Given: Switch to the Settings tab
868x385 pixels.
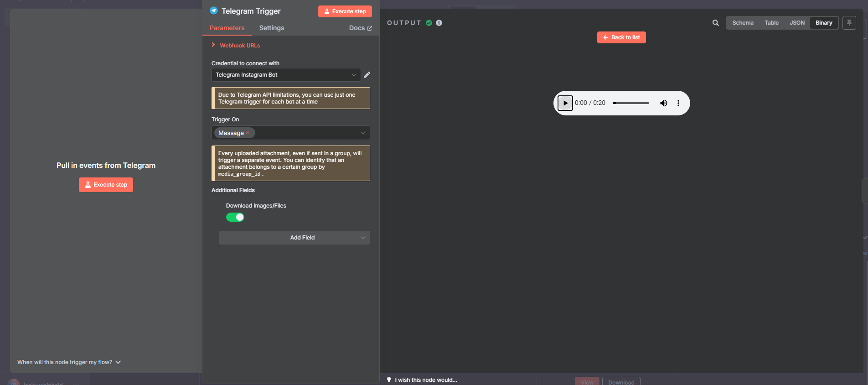Looking at the screenshot, I should [272, 28].
